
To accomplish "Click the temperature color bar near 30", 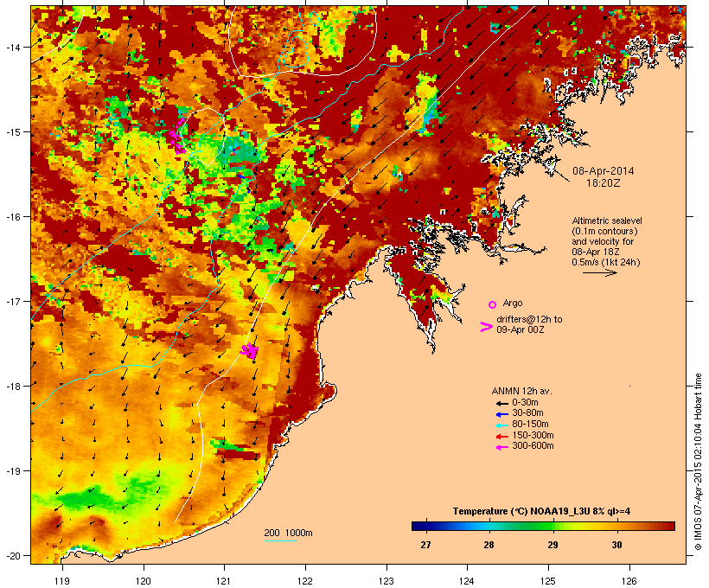I will point(616,526).
